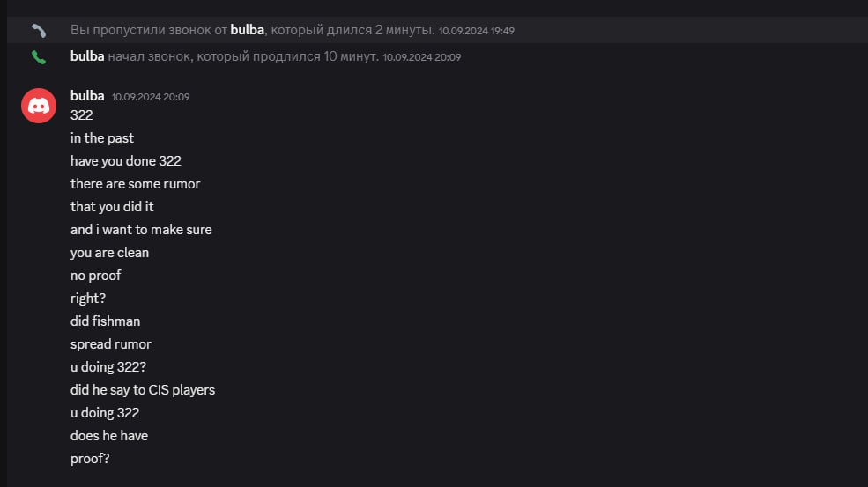This screenshot has height=487, width=868.
Task: Click the message timestamp 10.09.2024 20:09
Action: (151, 97)
